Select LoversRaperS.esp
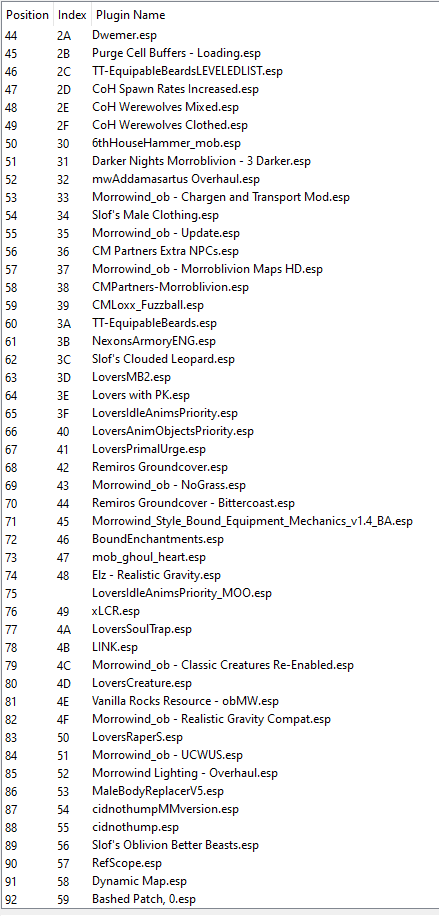439x916 pixels. pyautogui.click(x=137, y=737)
